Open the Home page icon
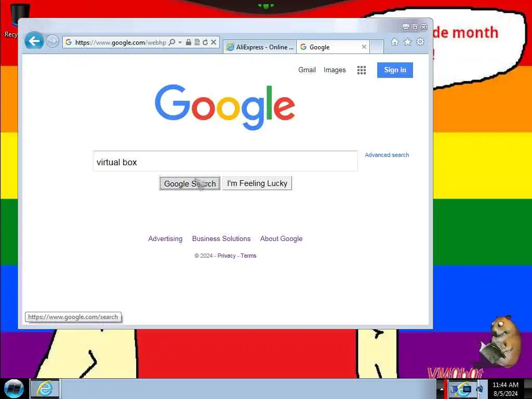The width and height of the screenshot is (532, 399). point(395,42)
